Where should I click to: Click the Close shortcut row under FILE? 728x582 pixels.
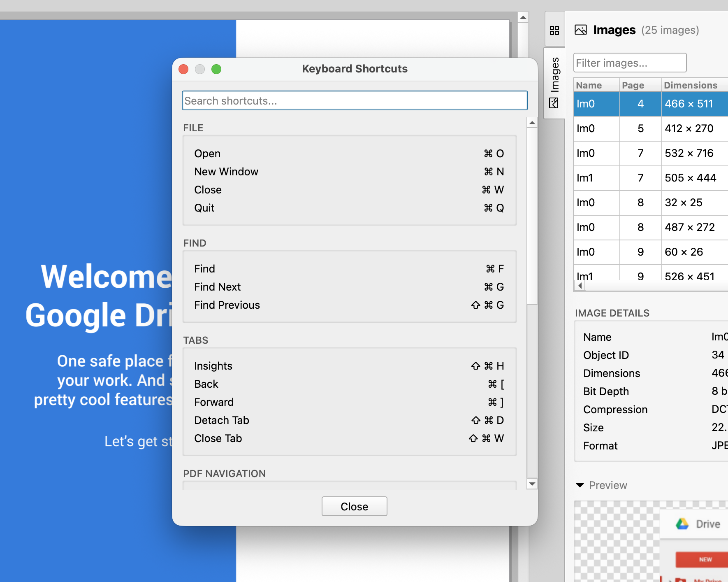(x=349, y=190)
